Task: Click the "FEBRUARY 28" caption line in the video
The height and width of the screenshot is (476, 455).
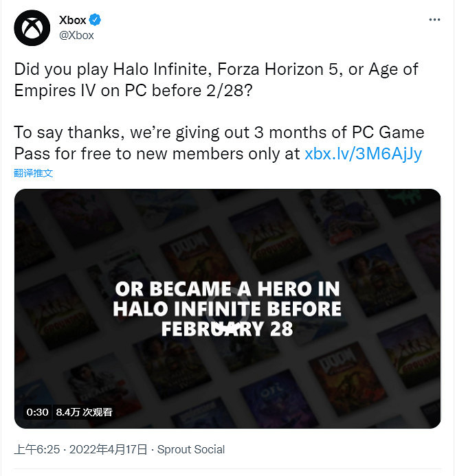Action: (x=227, y=329)
